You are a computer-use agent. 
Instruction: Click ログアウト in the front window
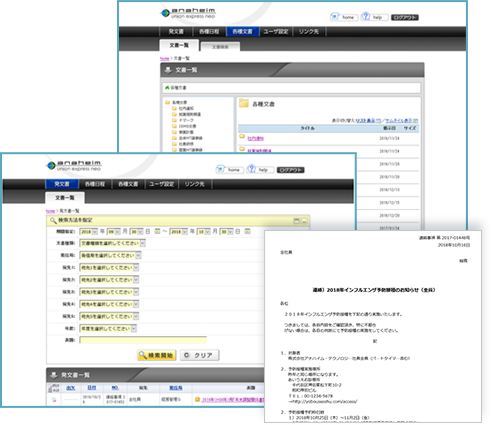(291, 170)
